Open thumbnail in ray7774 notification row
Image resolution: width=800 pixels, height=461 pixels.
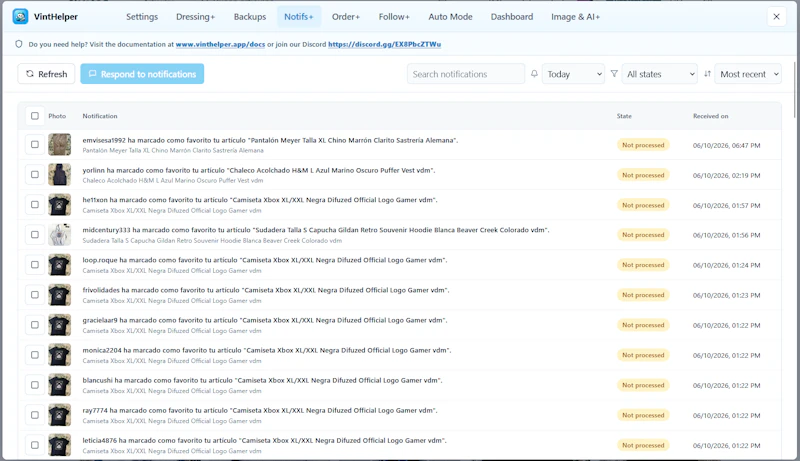pos(60,415)
